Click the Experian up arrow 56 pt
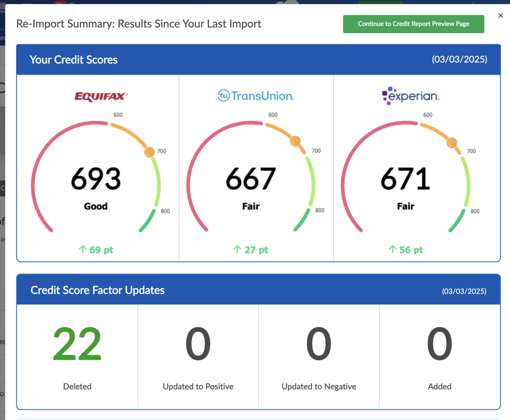Viewport: 510px width, 420px height. 406,250
